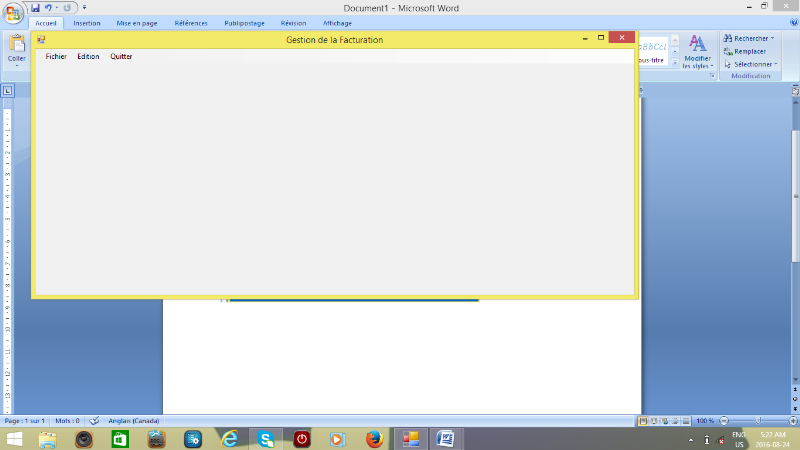Screen dimensions: 800x450
Task: Save the document from Word's quick access toolbar
Action: [x=35, y=8]
